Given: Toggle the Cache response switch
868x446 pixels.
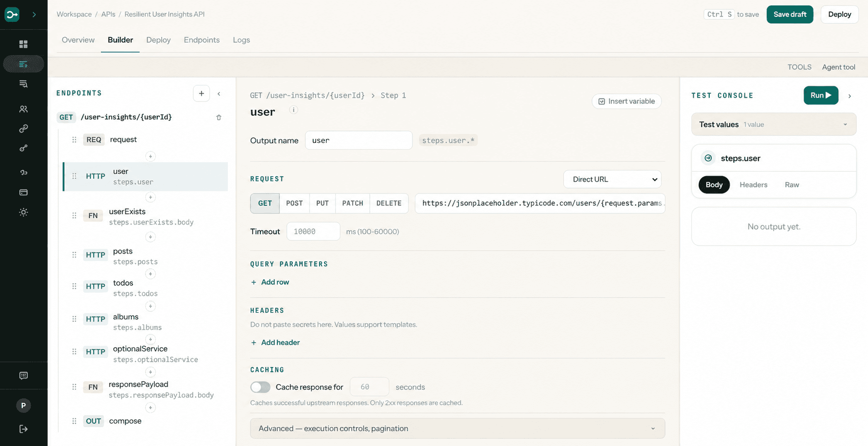Looking at the screenshot, I should 260,387.
